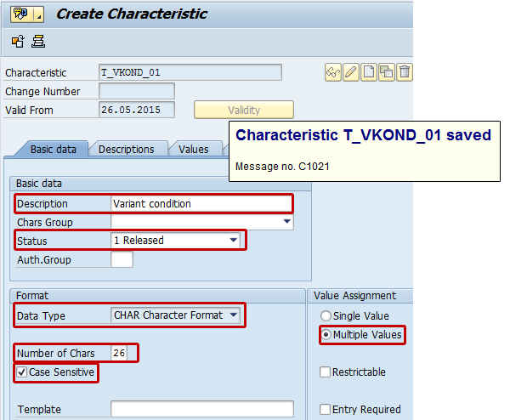Open the small arrow beside the title icon
Screen dimensions: 510x420
click(x=39, y=14)
